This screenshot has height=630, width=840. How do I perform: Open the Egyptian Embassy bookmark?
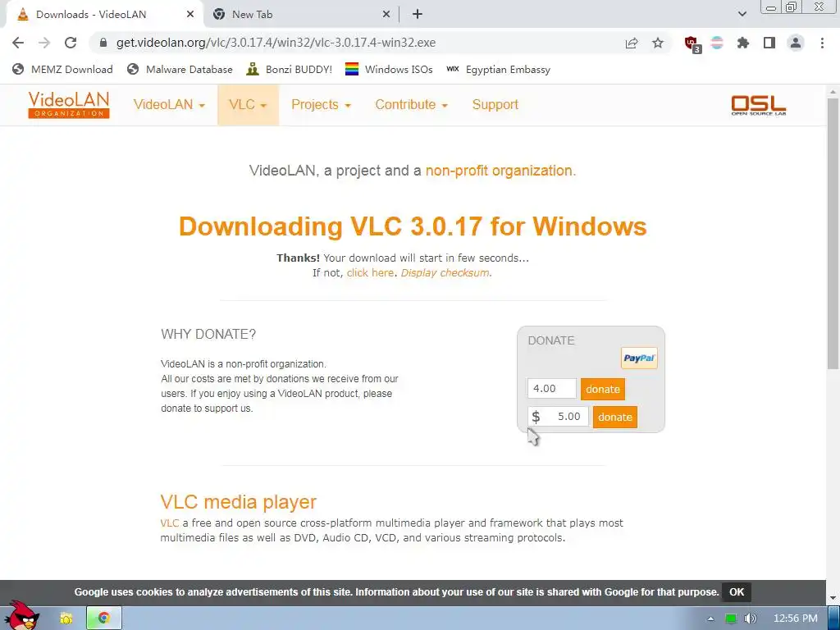(x=498, y=70)
